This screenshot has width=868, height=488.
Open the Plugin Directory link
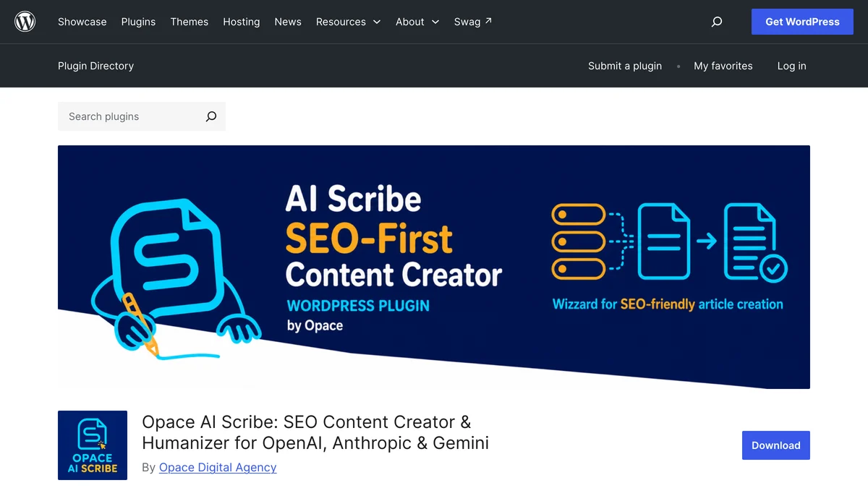tap(95, 66)
